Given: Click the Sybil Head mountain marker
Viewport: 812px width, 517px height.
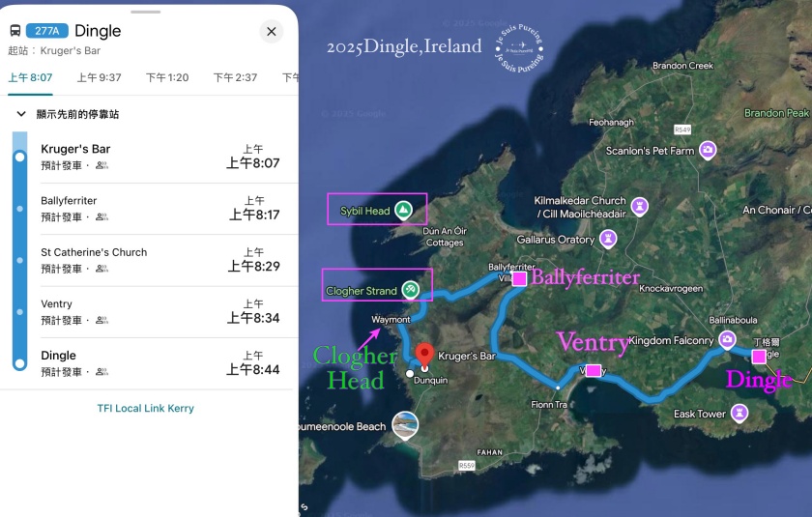Looking at the screenshot, I should (404, 210).
